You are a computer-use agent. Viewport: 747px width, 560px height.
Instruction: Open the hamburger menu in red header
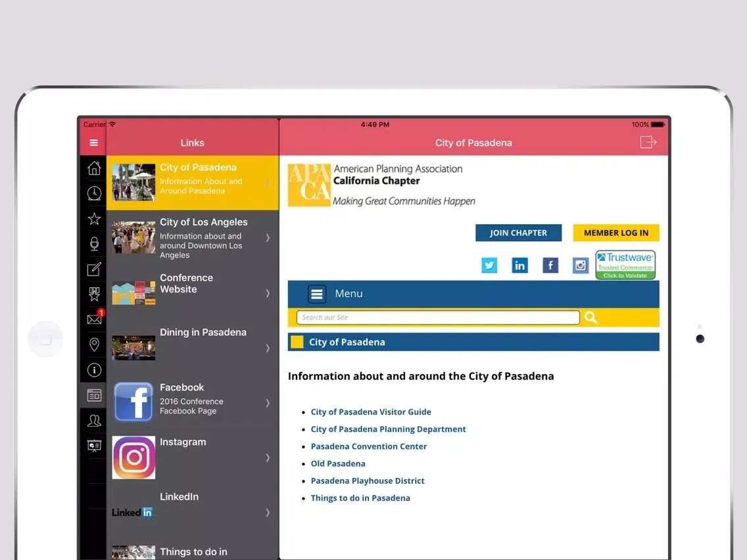93,143
